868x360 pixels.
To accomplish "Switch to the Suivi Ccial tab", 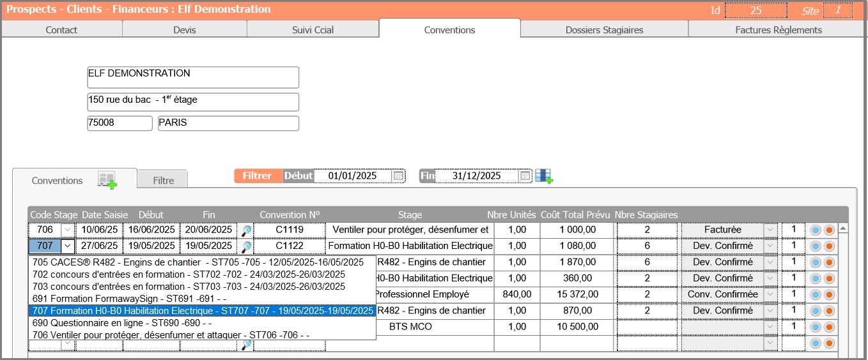I will (313, 30).
